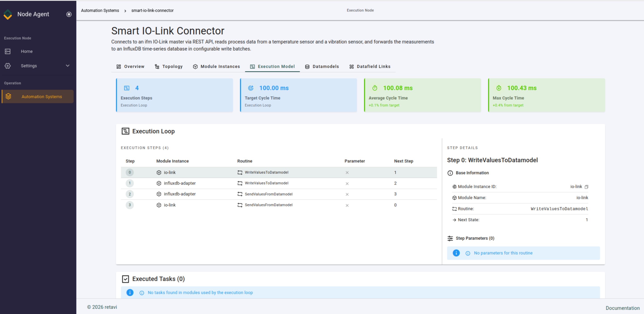The image size is (644, 314).
Task: Click the Settings gear icon in sidebar
Action: point(8,66)
